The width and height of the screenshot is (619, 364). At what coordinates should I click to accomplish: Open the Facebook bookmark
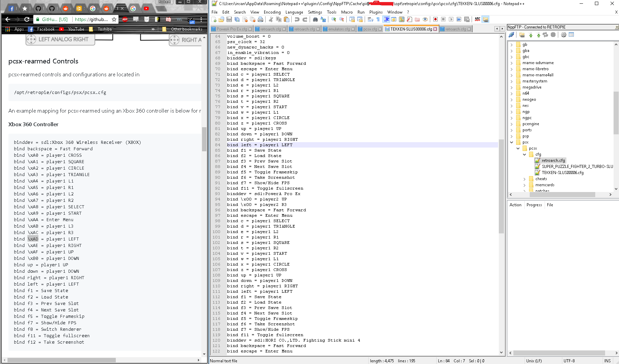click(x=41, y=29)
